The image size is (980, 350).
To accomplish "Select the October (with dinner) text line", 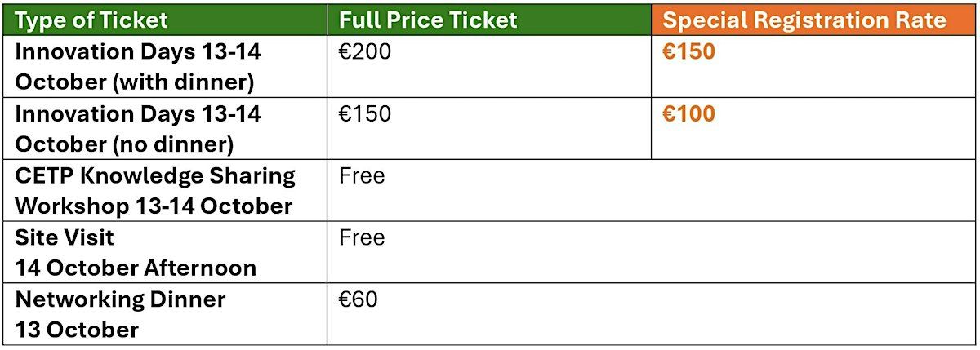I will (x=135, y=82).
